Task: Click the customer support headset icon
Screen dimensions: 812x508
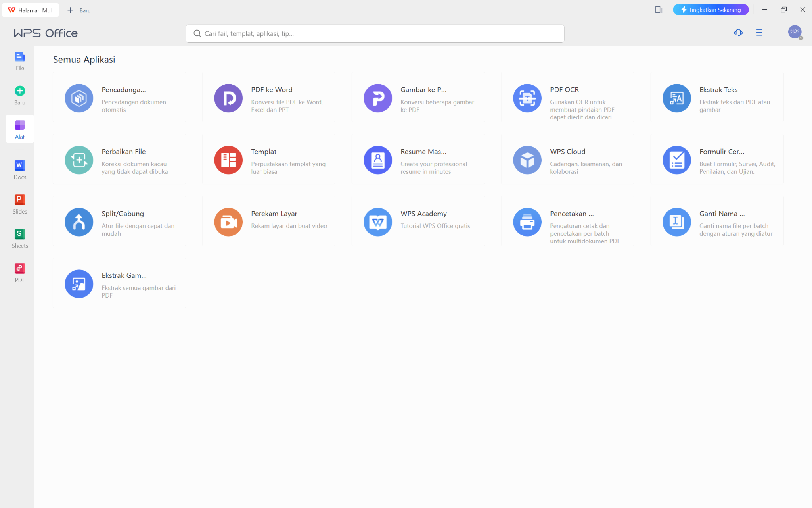Action: point(738,33)
